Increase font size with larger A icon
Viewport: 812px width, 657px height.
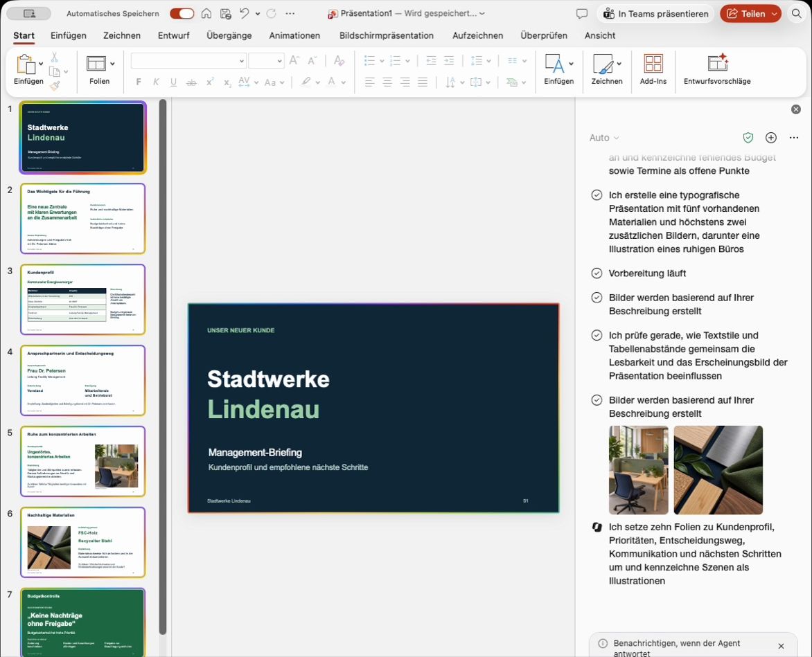coord(294,60)
